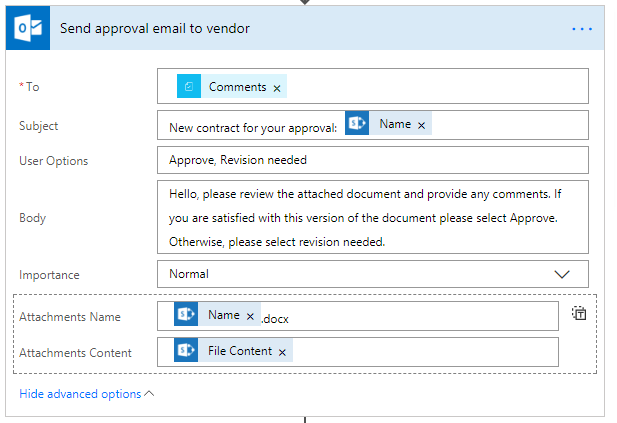
Task: Remove Name token from Attachments Name
Action: click(x=250, y=316)
